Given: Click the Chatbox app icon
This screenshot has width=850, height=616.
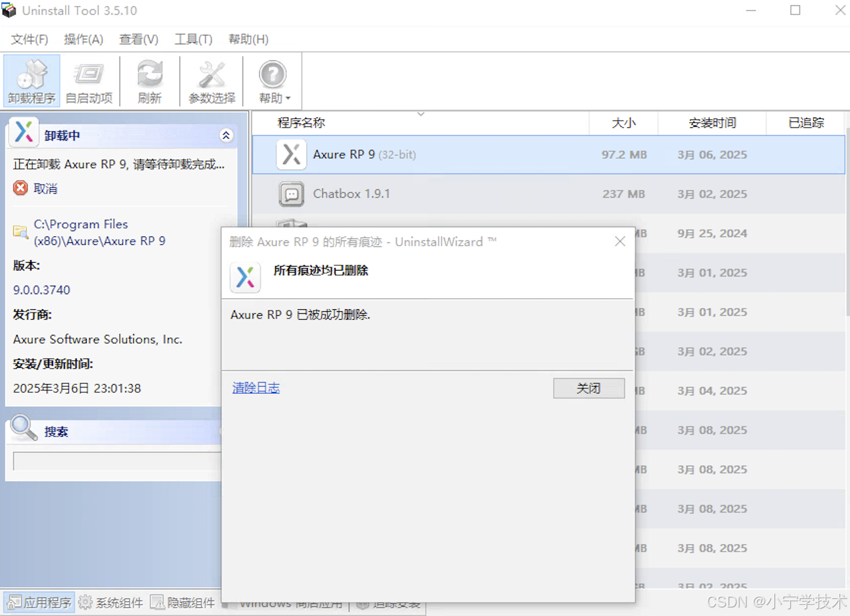Looking at the screenshot, I should coord(291,194).
